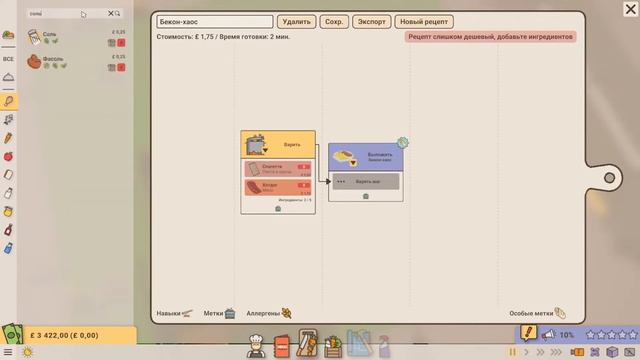
Task: Click the grey linked step row in plating card
Action: (x=366, y=181)
